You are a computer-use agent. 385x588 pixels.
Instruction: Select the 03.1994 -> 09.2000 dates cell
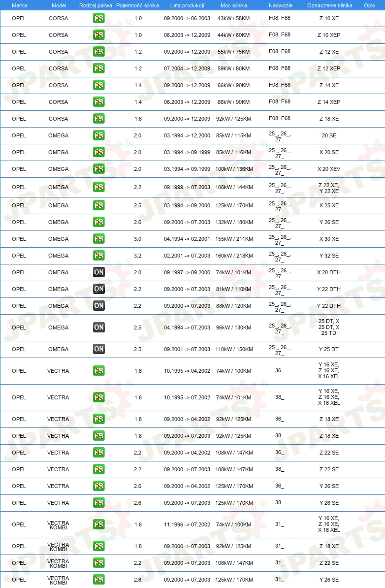[187, 206]
